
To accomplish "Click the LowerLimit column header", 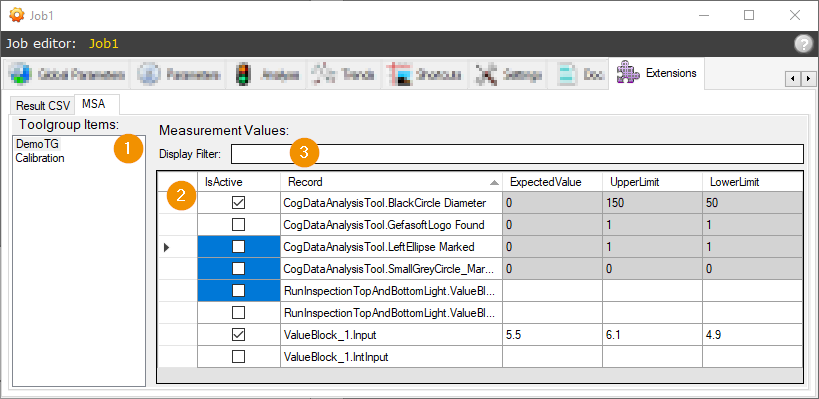I will point(752,182).
